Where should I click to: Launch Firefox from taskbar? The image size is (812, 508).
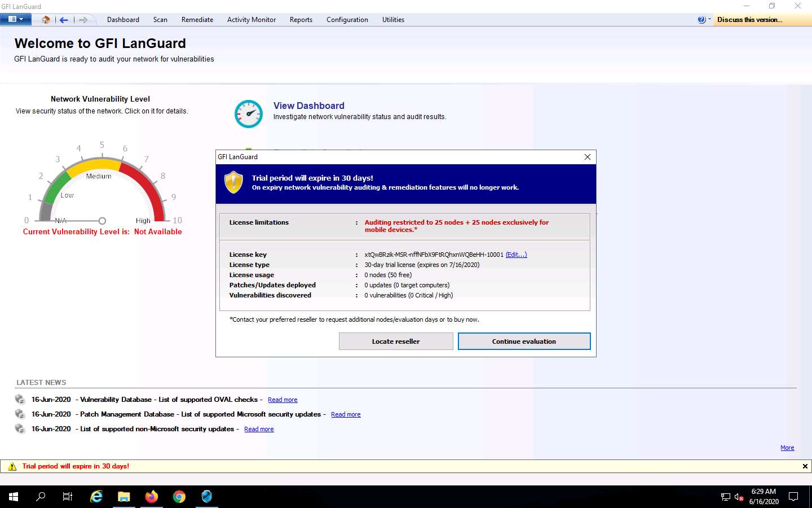click(x=152, y=497)
